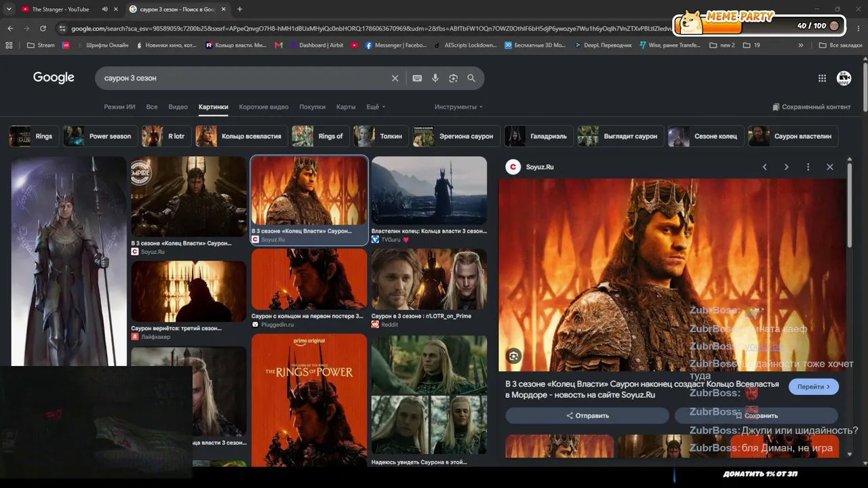Search inside preview image with Lens icon
868x488 pixels.
coord(514,357)
